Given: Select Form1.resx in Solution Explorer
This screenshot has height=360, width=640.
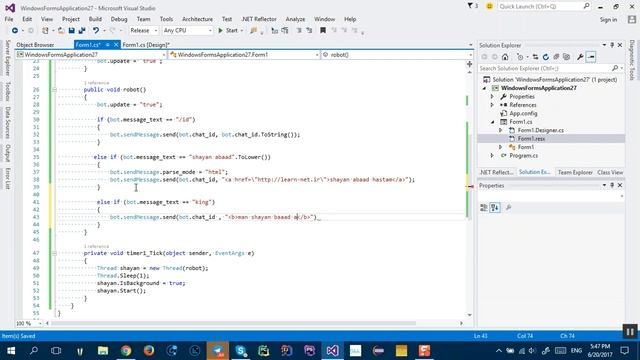Looking at the screenshot, I should point(531,139).
